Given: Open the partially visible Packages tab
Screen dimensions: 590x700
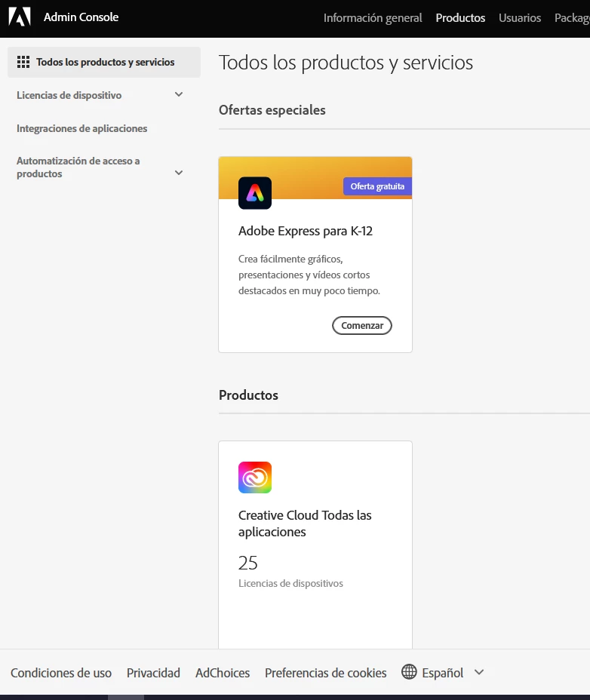Looking at the screenshot, I should pyautogui.click(x=572, y=18).
